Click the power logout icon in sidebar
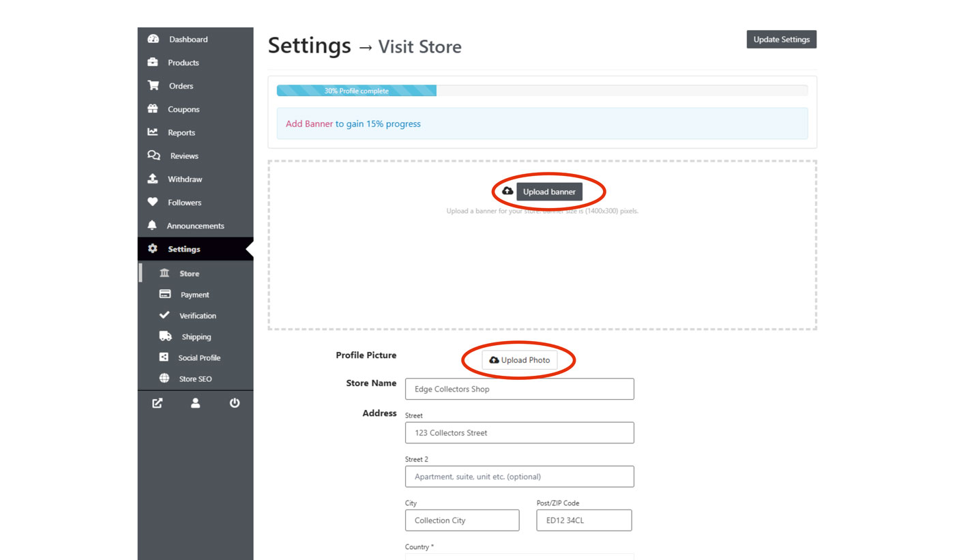 point(235,403)
